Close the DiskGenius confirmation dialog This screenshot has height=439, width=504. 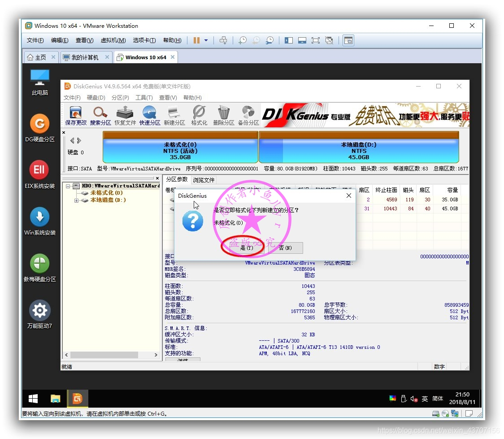click(x=349, y=196)
